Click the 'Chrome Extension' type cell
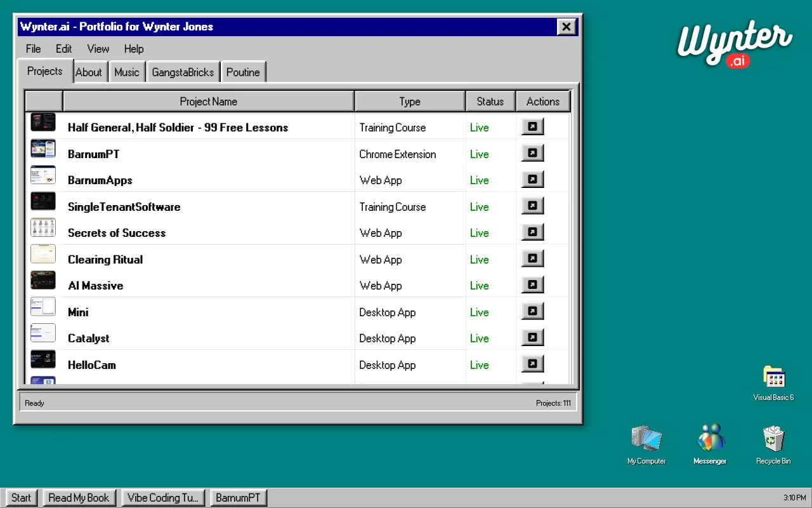 coord(398,154)
